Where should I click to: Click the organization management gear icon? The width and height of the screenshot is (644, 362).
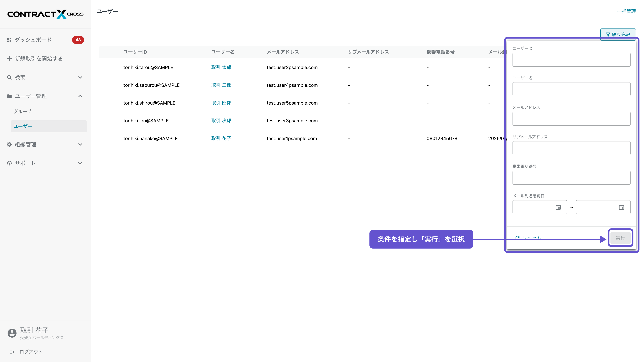[9, 144]
